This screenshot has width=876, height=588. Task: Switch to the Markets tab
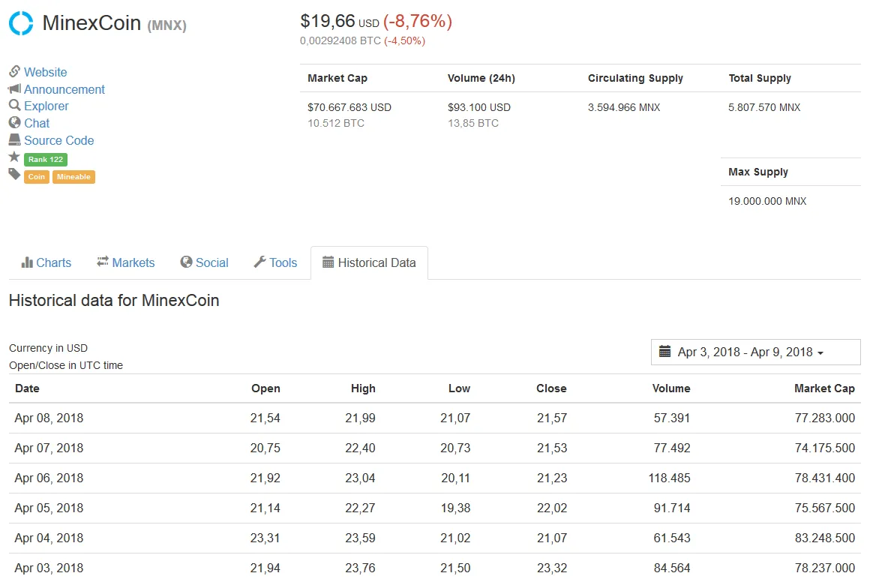[126, 262]
